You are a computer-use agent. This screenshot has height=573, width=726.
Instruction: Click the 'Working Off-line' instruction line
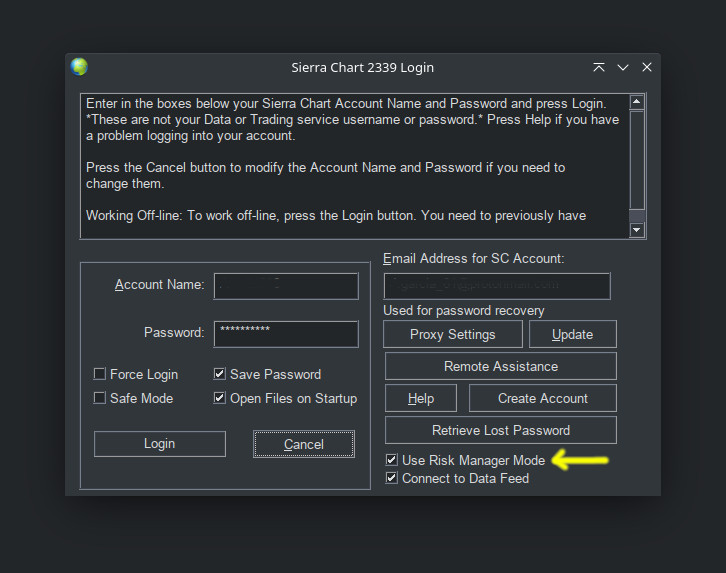point(336,216)
